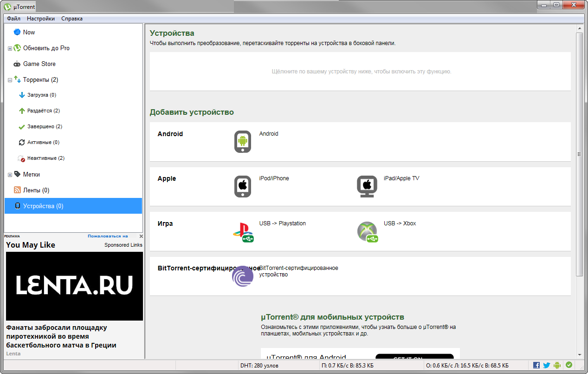
Task: Click the Sponsored Links label
Action: click(123, 245)
